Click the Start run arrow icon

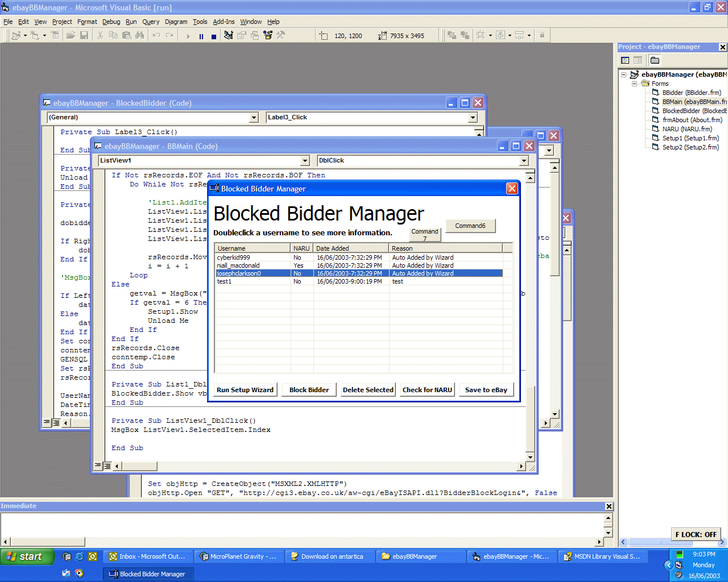(188, 36)
